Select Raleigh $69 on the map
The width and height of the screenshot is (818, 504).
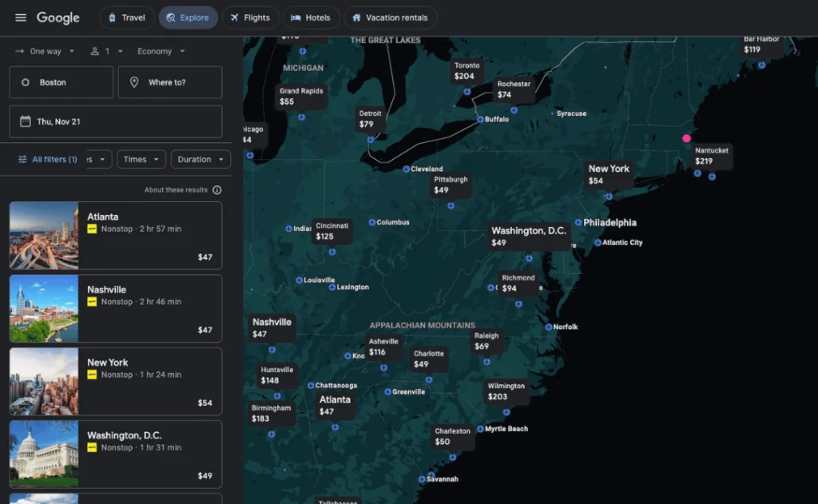point(486,341)
